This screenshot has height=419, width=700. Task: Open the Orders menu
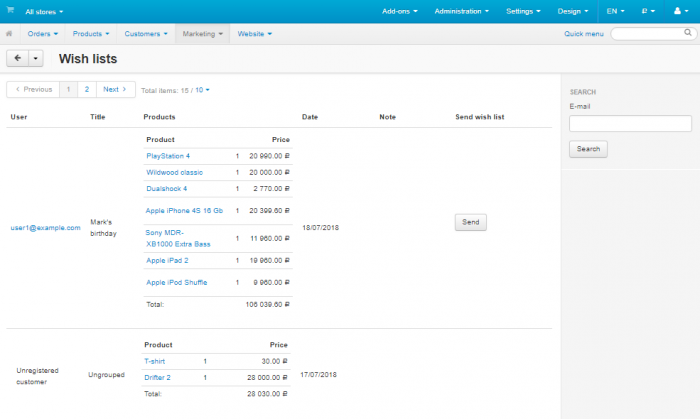tap(42, 34)
